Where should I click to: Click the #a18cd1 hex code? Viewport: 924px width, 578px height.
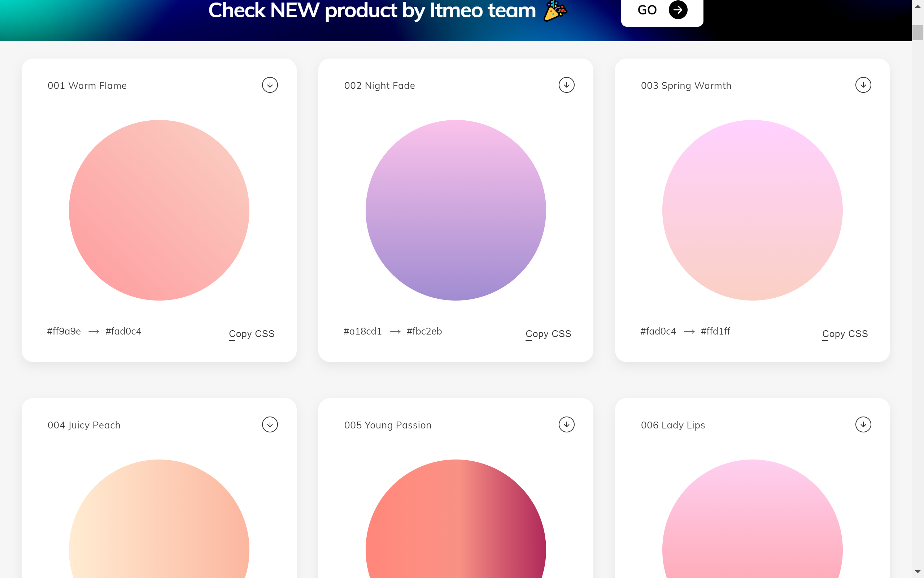(363, 331)
